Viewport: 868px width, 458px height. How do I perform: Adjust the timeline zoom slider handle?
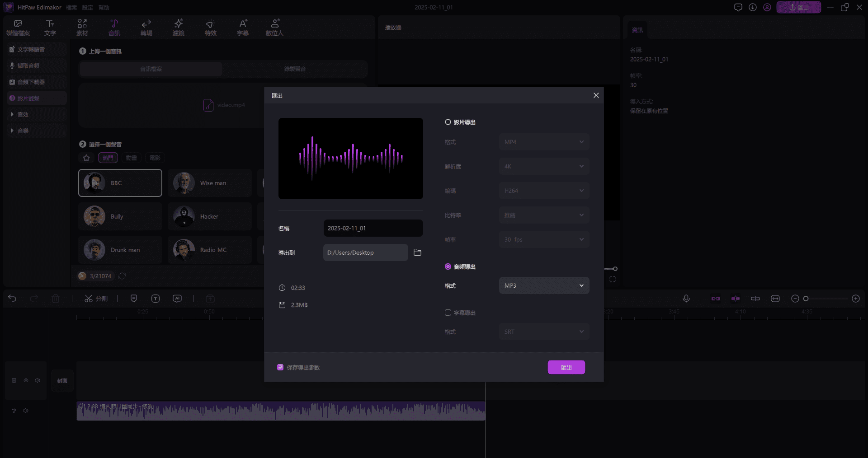click(806, 299)
